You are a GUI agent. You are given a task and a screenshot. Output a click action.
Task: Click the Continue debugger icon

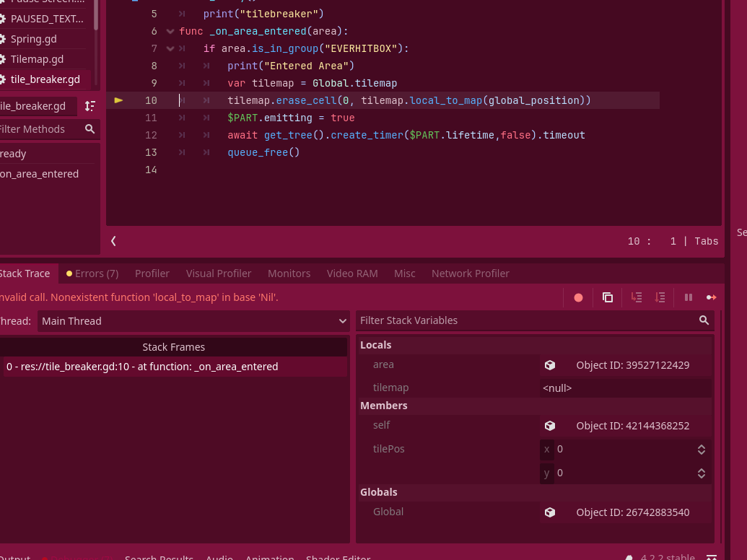[711, 297]
